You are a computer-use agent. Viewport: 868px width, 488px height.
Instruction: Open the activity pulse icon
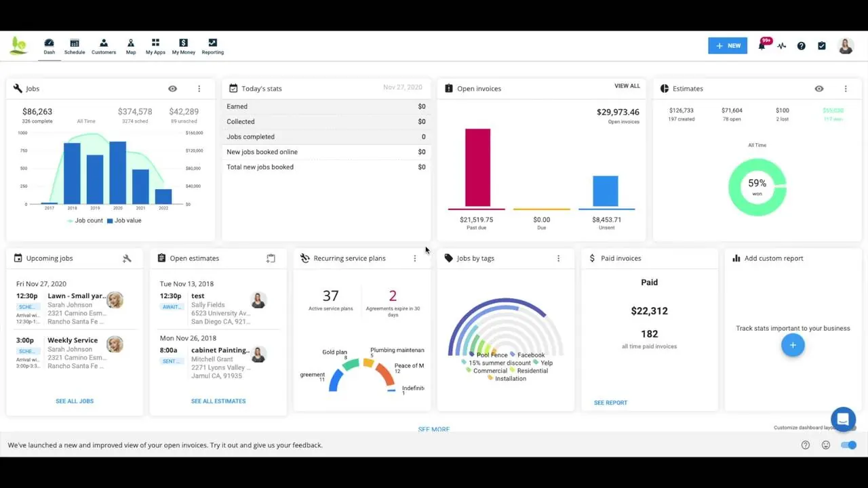(x=782, y=46)
